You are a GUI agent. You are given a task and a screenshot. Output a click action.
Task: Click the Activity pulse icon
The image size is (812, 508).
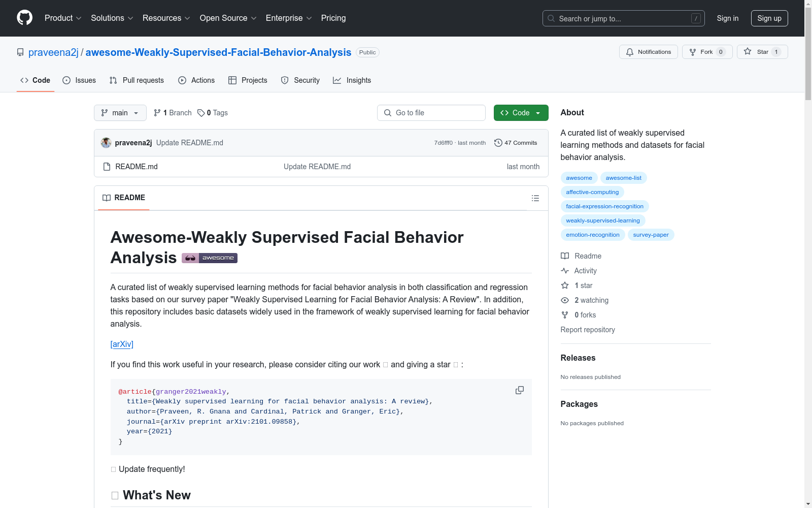coord(565,271)
